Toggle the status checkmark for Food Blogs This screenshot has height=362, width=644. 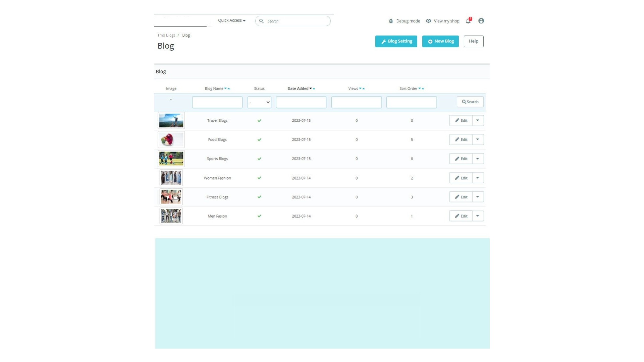[259, 140]
